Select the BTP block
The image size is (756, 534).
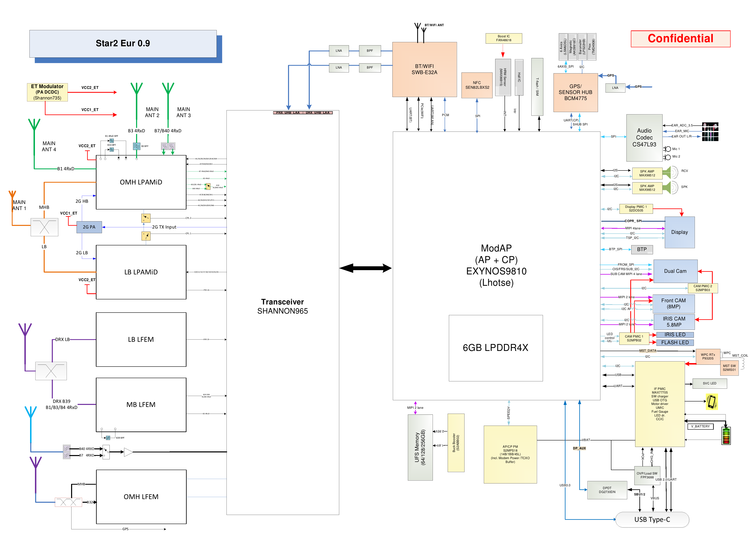click(642, 249)
